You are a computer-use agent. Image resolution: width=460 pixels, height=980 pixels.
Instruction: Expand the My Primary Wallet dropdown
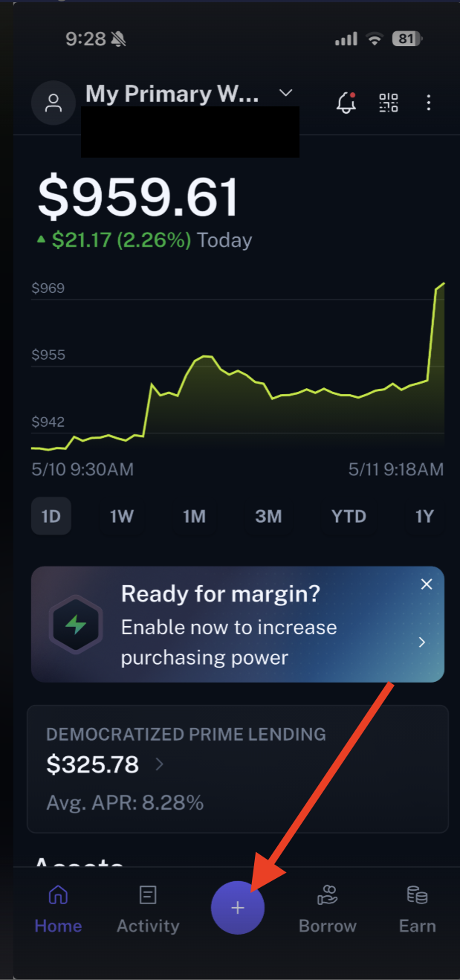click(285, 93)
